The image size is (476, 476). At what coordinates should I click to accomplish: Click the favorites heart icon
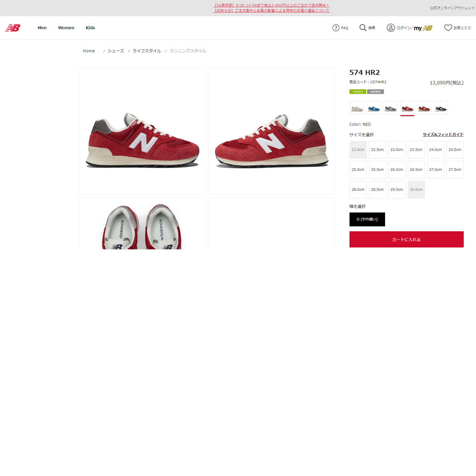coord(448,28)
